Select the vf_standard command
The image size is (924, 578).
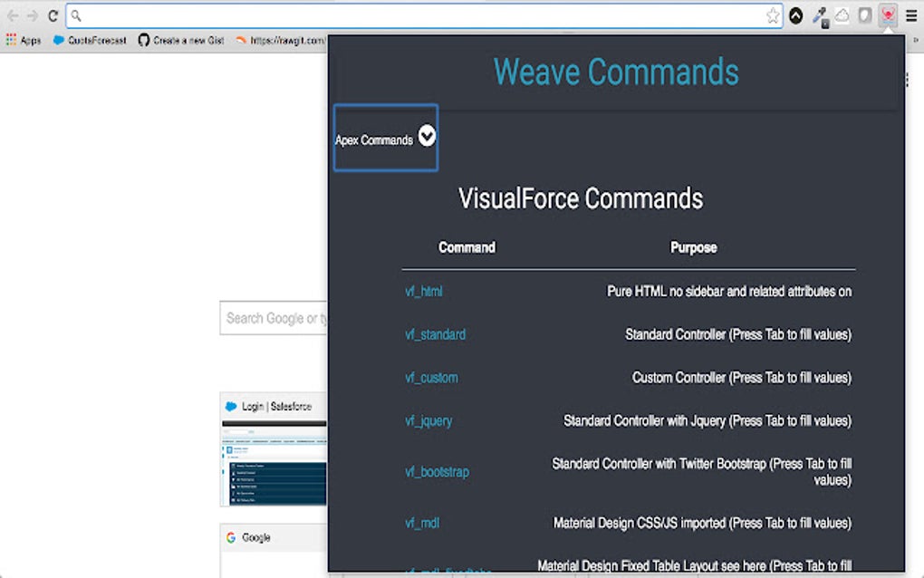point(436,334)
